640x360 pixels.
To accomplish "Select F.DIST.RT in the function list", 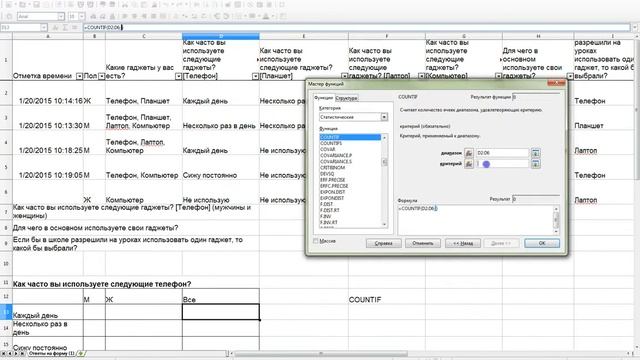I will (350, 210).
